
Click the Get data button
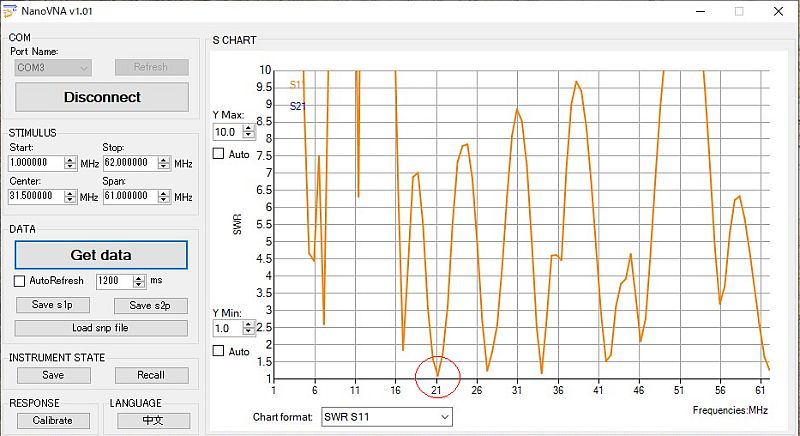coord(100,255)
